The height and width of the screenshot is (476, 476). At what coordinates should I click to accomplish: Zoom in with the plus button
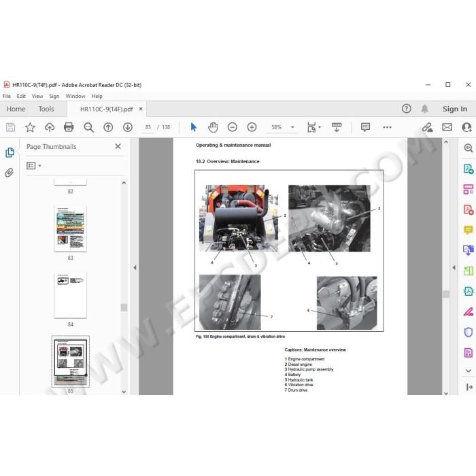(252, 127)
